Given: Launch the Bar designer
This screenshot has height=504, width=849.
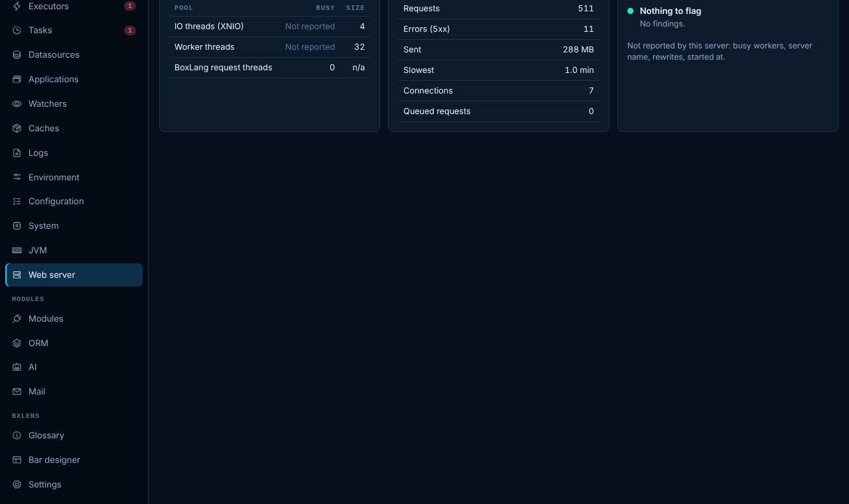Looking at the screenshot, I should 74,460.
